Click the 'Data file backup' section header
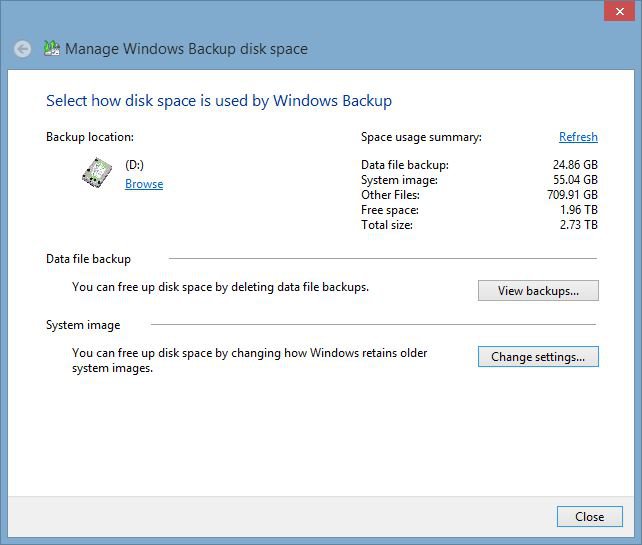The height and width of the screenshot is (545, 642). tap(88, 259)
